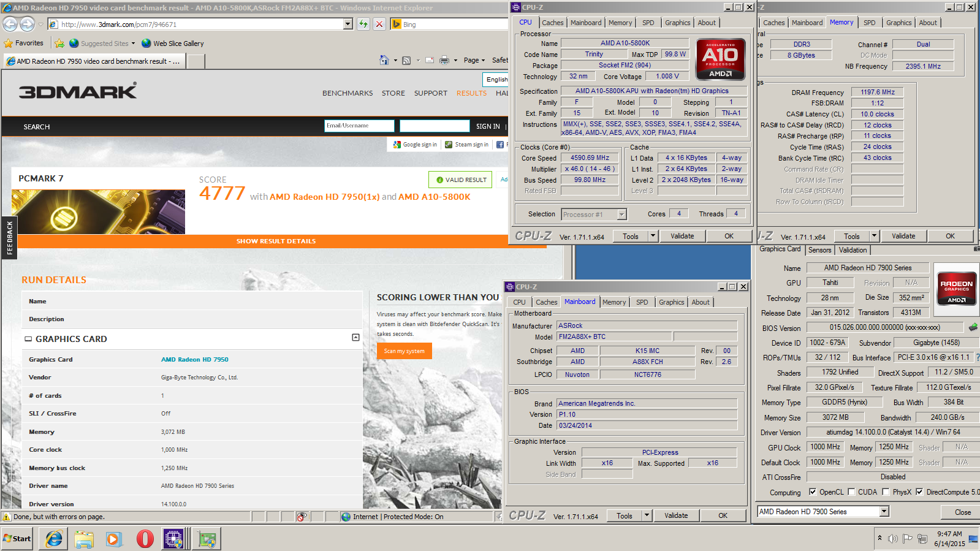This screenshot has height=551, width=980.
Task: Click SHOW RESULT DETAILS orange bar
Action: click(276, 241)
